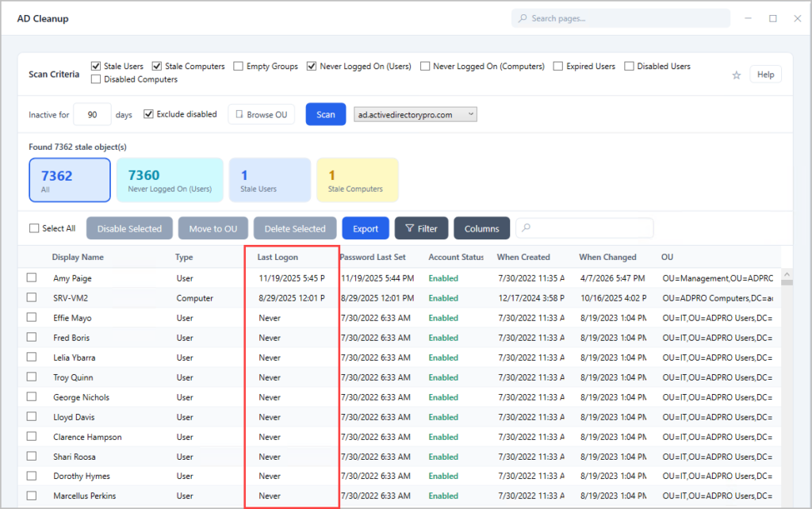Screen dimensions: 812x509
Task: Sort by Display Name column header
Action: coord(78,257)
